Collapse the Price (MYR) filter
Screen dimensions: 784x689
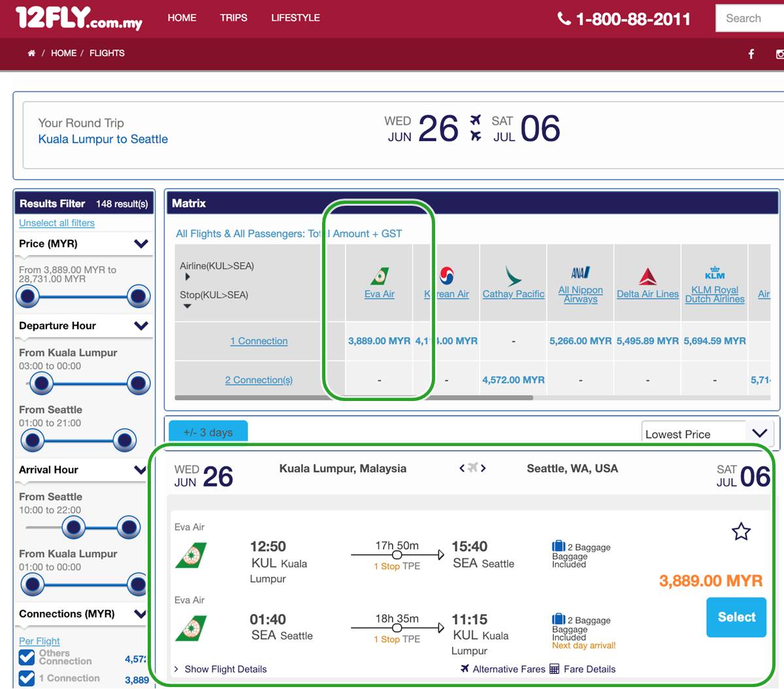141,244
